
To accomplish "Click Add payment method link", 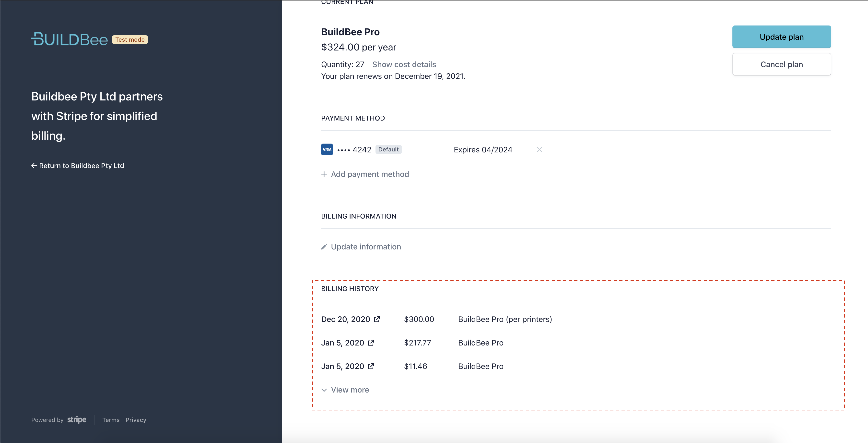I will click(x=370, y=174).
